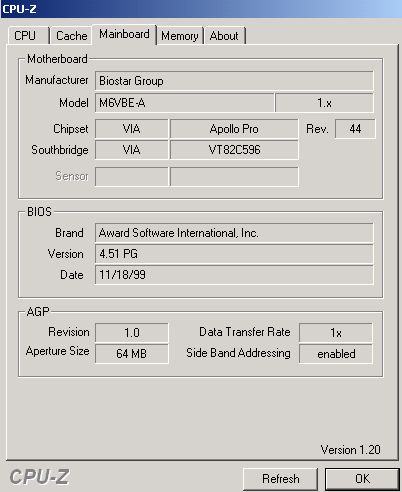Screen dimensions: 402x492
Task: Click the Side Band Addressing label
Action: [x=238, y=353]
